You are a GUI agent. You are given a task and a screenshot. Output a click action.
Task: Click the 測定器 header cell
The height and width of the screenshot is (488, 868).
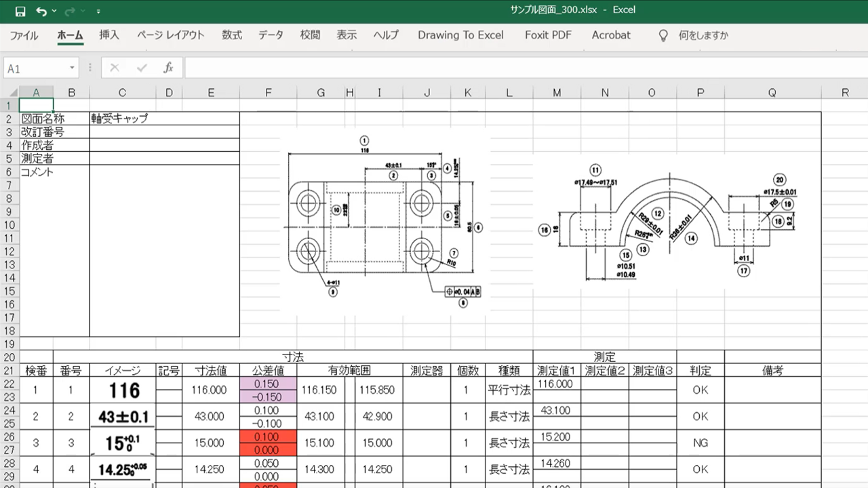[x=427, y=370]
